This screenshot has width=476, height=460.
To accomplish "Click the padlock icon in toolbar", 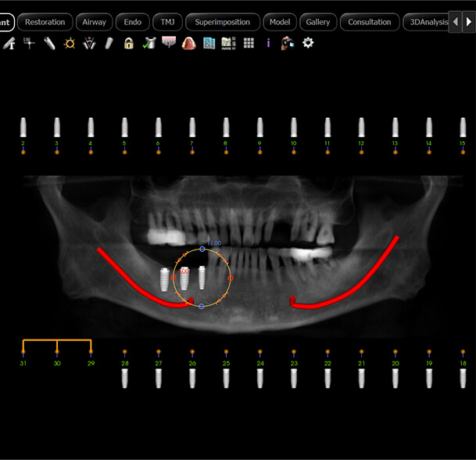I will [x=129, y=43].
